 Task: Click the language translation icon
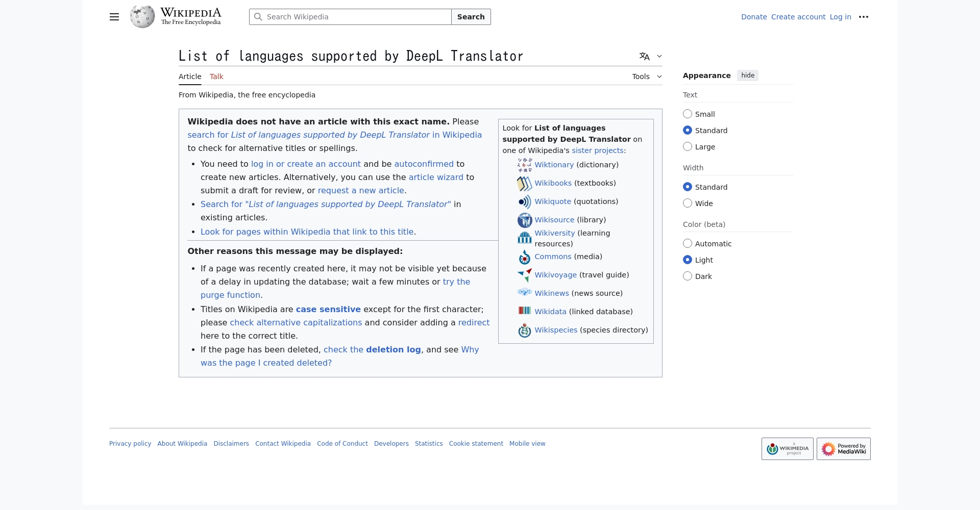coord(645,56)
